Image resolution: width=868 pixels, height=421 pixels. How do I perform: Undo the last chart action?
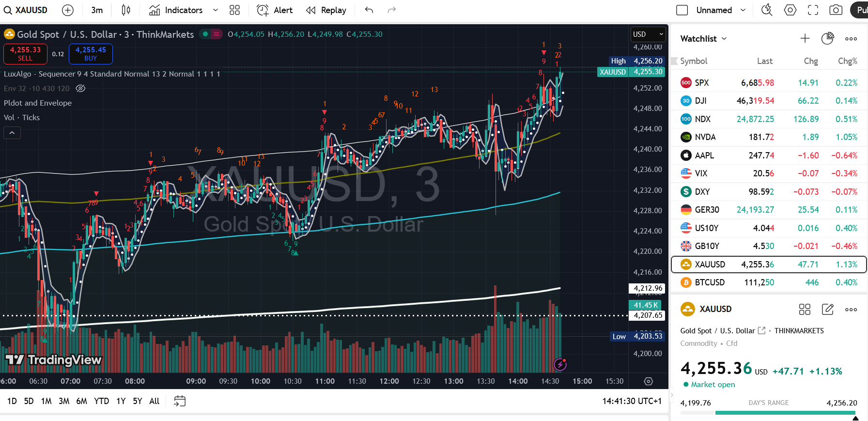point(369,10)
